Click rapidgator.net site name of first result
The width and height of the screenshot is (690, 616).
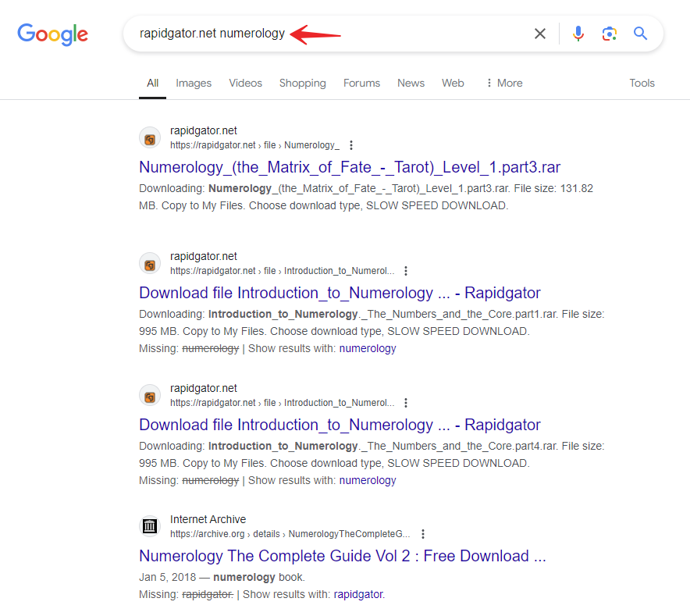point(203,131)
